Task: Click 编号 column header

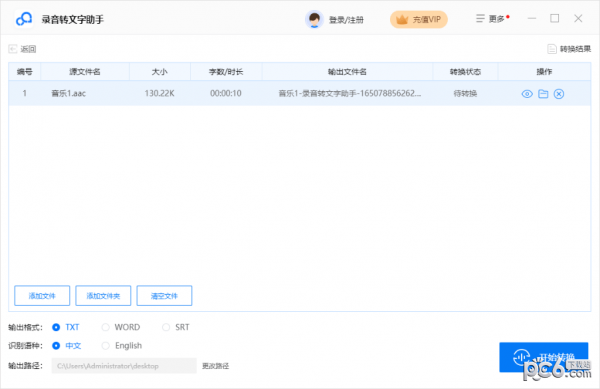Action: 24,72
